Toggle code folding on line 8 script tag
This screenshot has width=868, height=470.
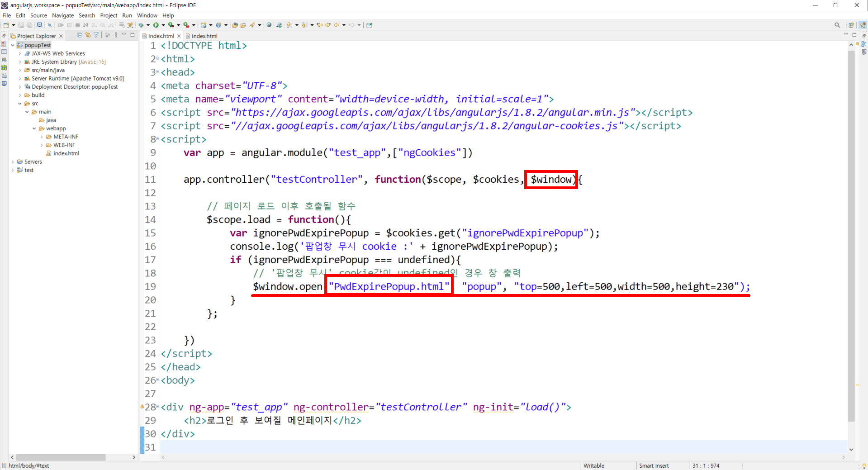(158, 139)
